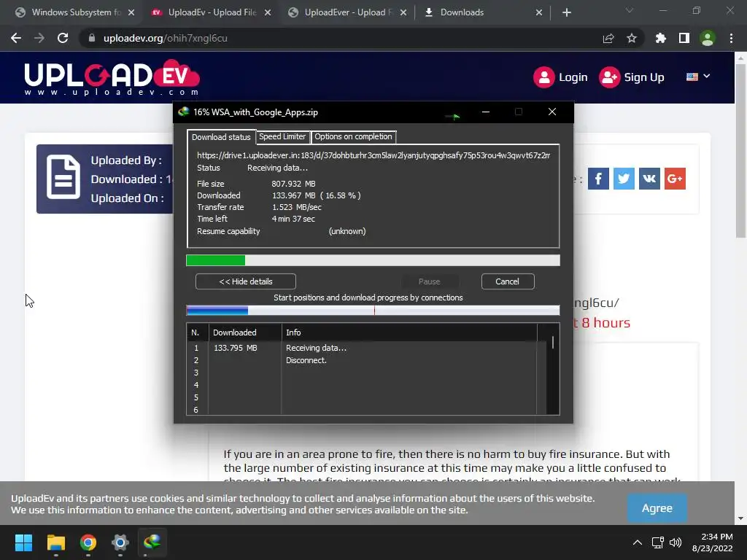Open File Explorer from the taskbar
This screenshot has width=747, height=560.
(55, 542)
